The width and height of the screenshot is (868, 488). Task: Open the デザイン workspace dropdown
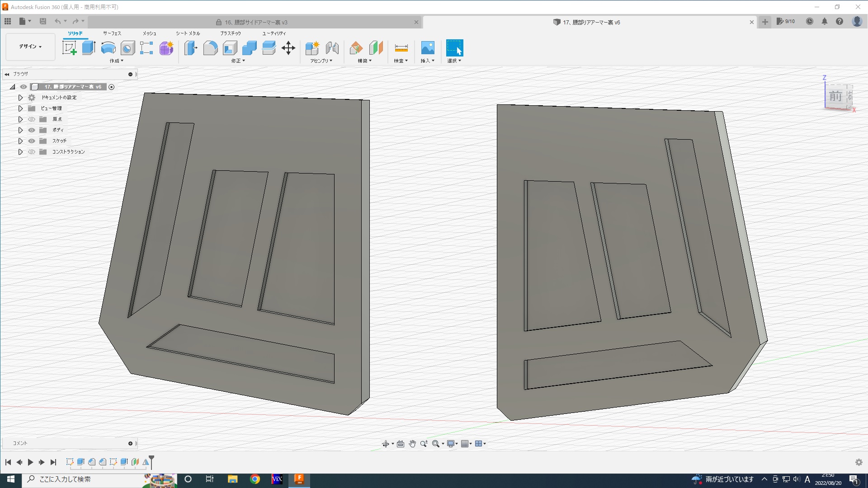[30, 47]
